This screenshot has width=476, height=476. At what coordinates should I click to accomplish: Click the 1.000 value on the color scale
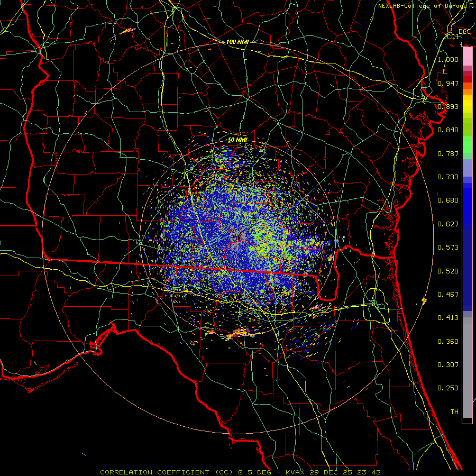[x=448, y=59]
